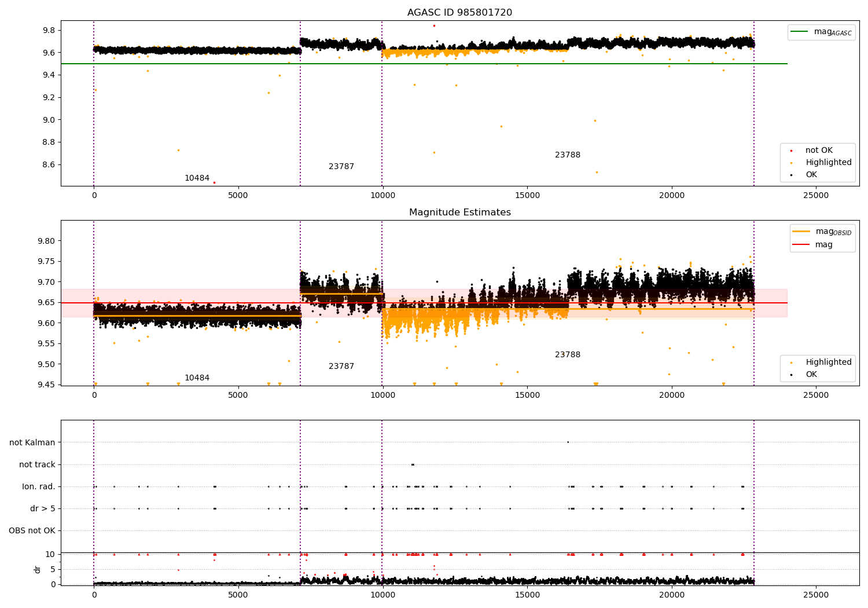This screenshot has height=608, width=868.
Task: Click the 'Ion. rad.' row label
Action: point(39,487)
